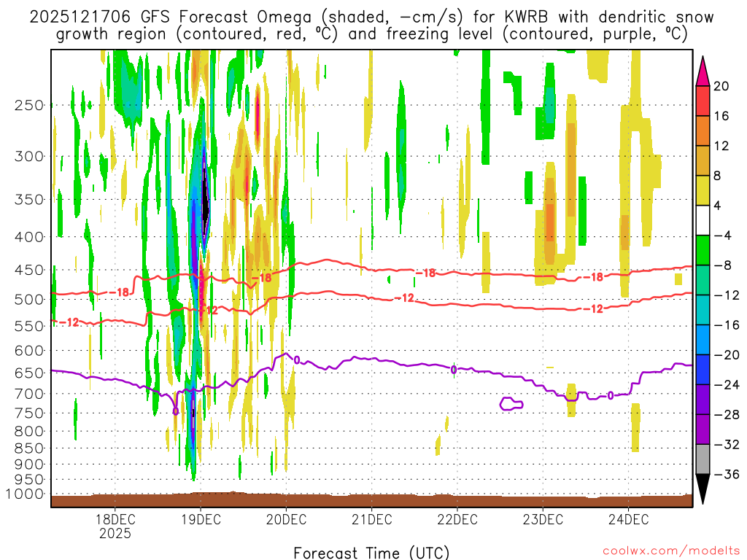Click the colorbar value -28
The width and height of the screenshot is (747, 560).
727,415
